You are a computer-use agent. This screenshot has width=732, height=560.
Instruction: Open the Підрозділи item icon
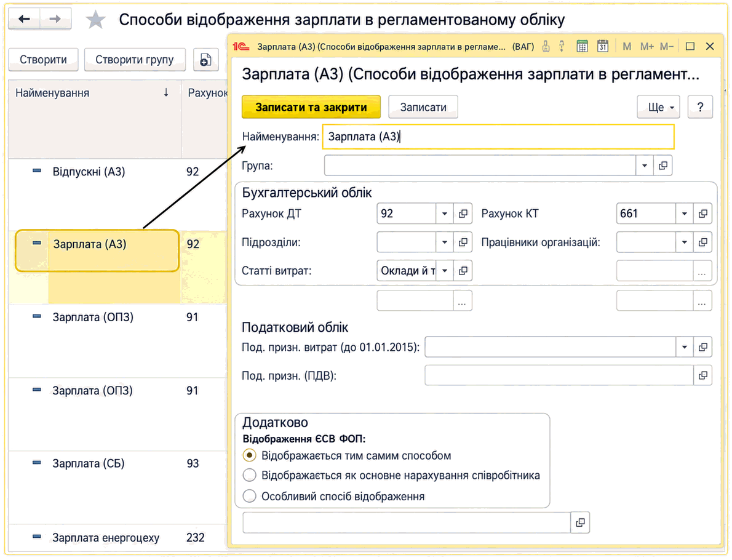point(463,242)
